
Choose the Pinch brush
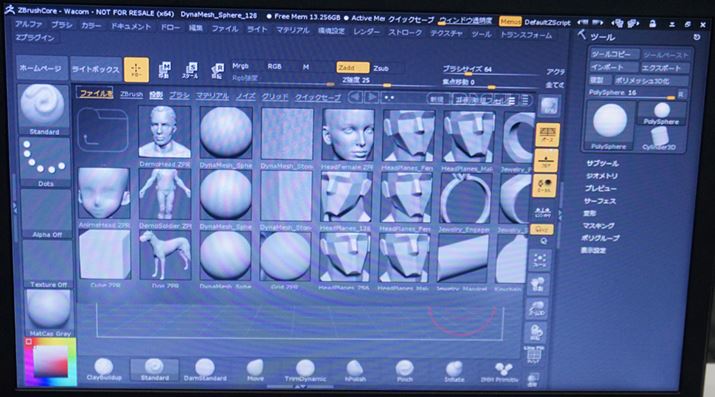coord(404,371)
